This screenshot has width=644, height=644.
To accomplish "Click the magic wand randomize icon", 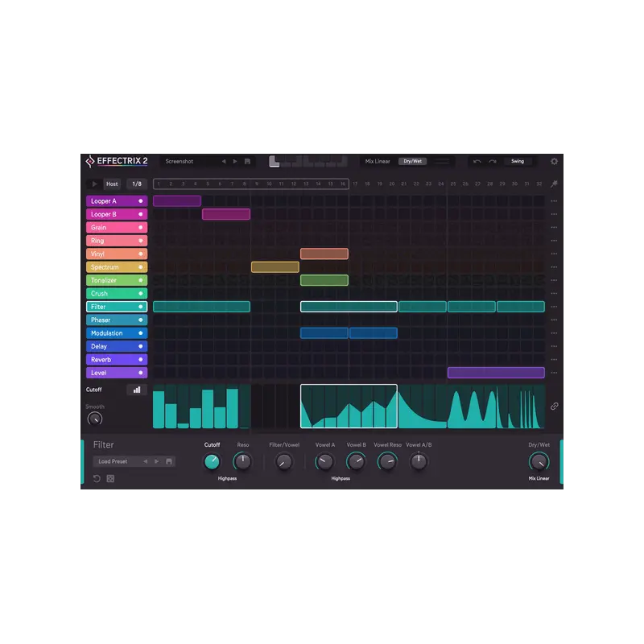I will click(554, 184).
